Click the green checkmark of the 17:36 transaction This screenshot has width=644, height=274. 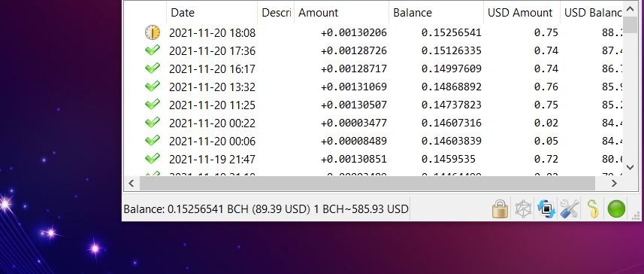point(153,50)
